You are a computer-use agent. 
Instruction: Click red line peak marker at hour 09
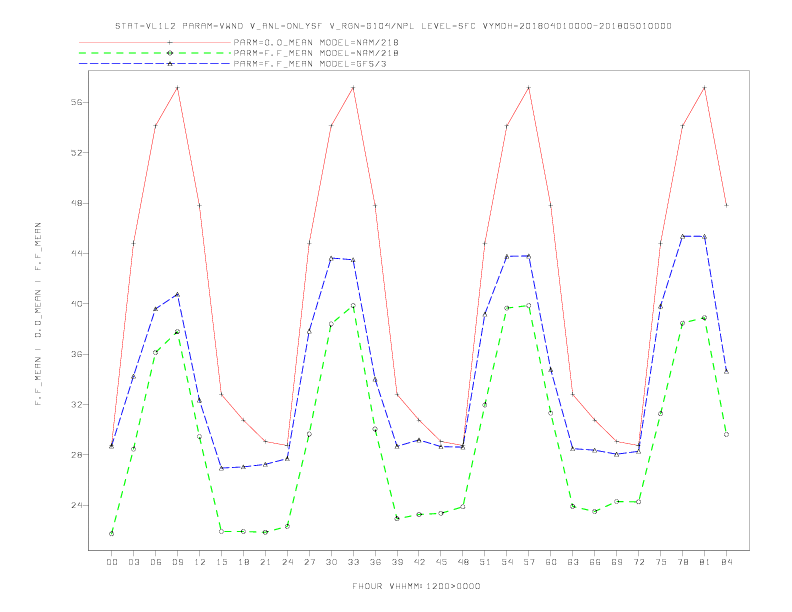tap(177, 88)
